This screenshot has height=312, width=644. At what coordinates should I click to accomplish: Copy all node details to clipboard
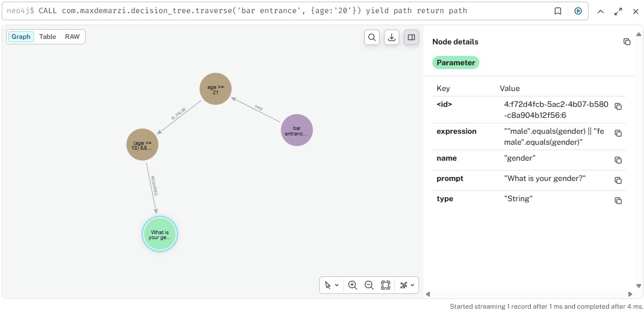coord(627,42)
